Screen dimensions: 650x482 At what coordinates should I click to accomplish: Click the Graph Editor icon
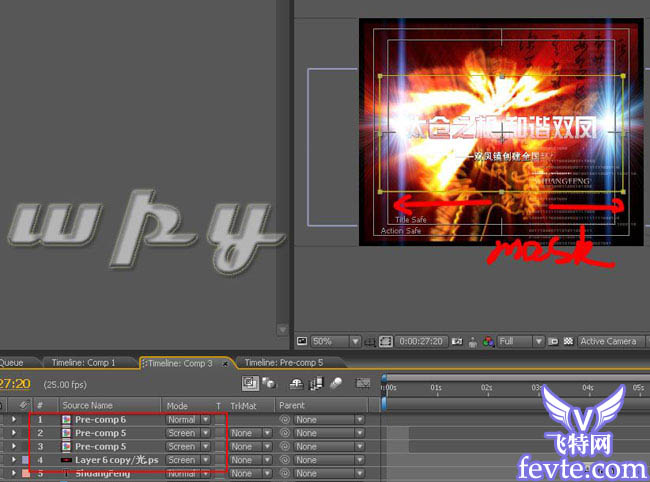point(363,383)
